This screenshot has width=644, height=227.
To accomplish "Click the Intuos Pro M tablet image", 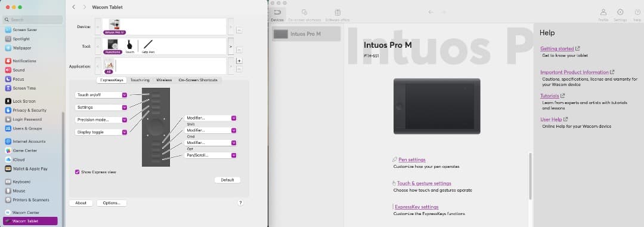I will 436,106.
